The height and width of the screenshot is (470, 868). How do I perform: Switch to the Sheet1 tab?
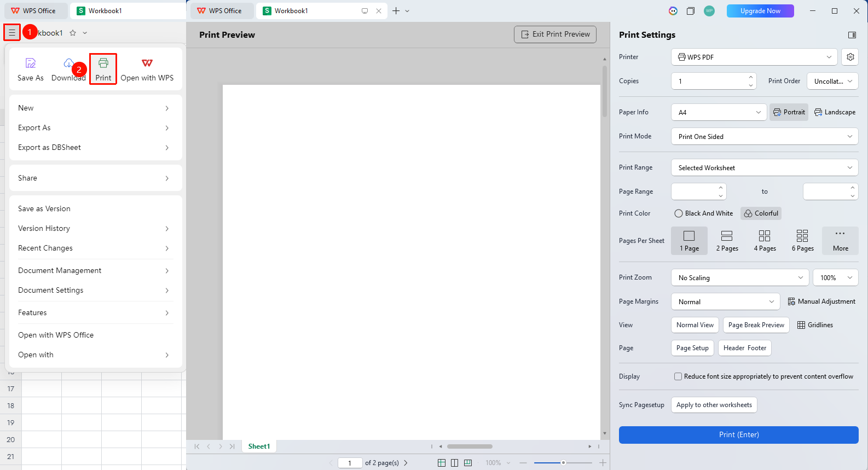point(259,446)
